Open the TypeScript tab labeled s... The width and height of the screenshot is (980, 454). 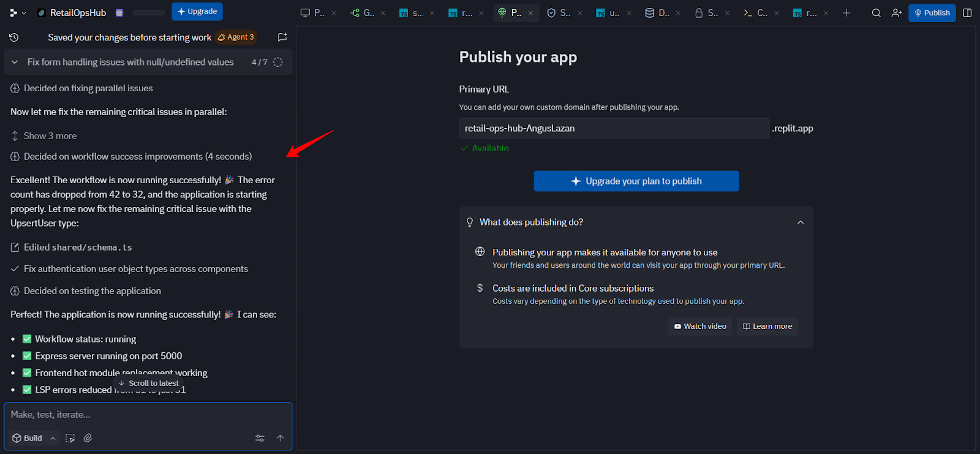coord(411,13)
